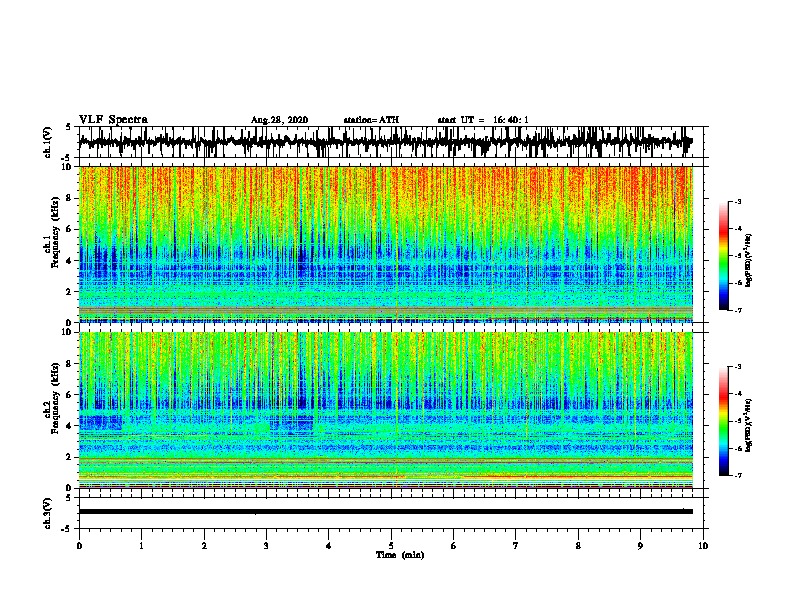This screenshot has width=792, height=612.
Task: Click the time axis tick label '0'
Action: click(79, 546)
